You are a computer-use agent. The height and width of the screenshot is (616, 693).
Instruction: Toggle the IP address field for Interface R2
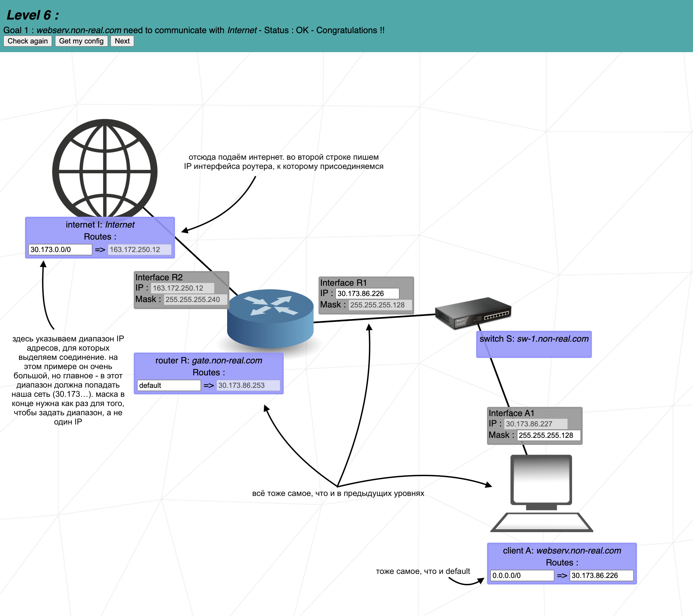(185, 288)
